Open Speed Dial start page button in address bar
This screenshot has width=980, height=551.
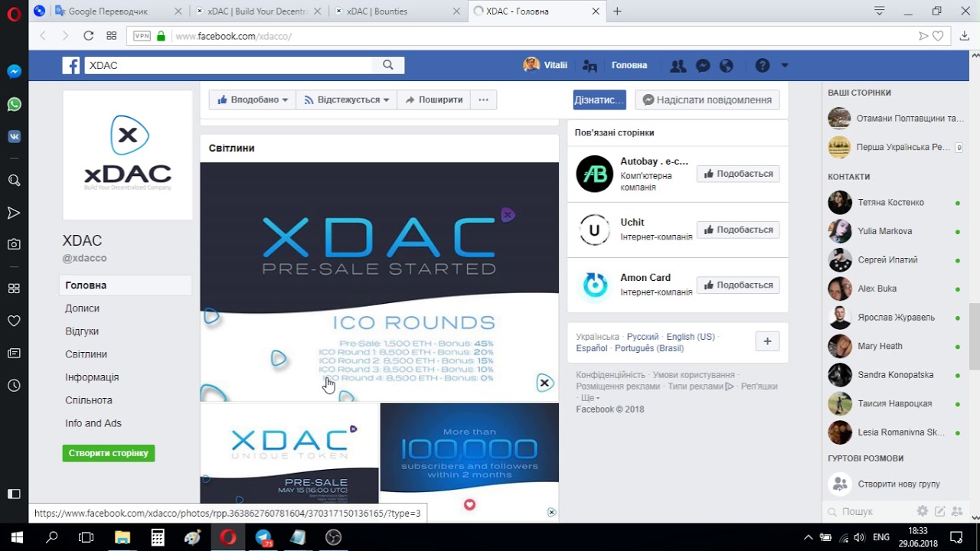click(111, 36)
